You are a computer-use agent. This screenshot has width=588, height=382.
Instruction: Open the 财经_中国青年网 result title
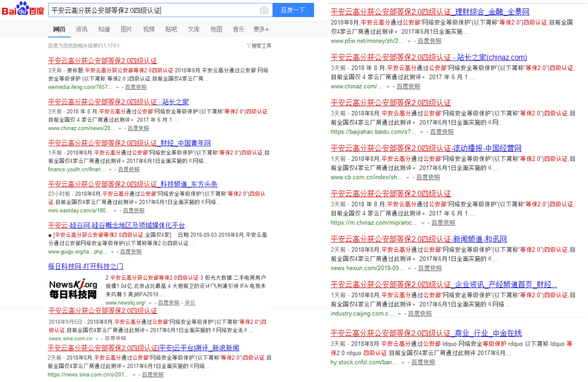pyautogui.click(x=129, y=143)
